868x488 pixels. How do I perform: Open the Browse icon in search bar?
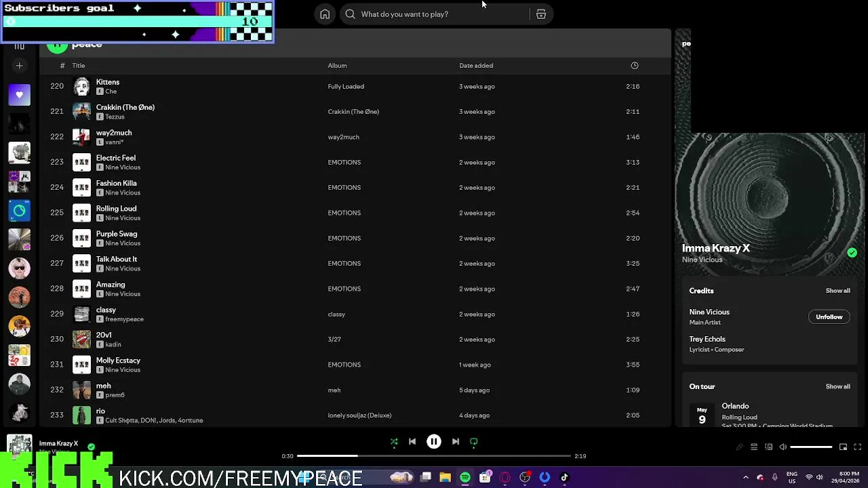541,14
